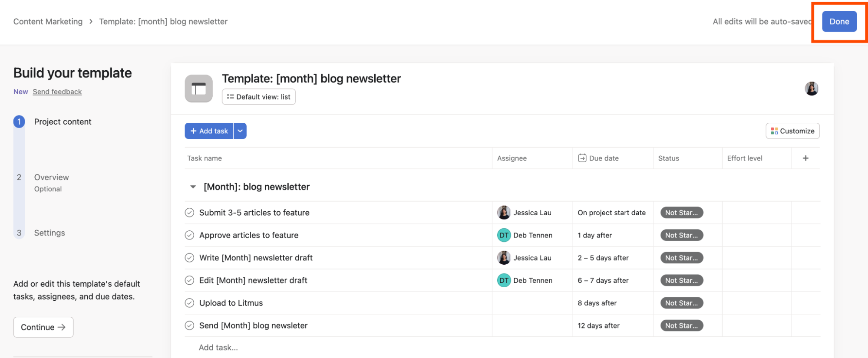
Task: Open status pill for Send blog newsletter
Action: [682, 325]
